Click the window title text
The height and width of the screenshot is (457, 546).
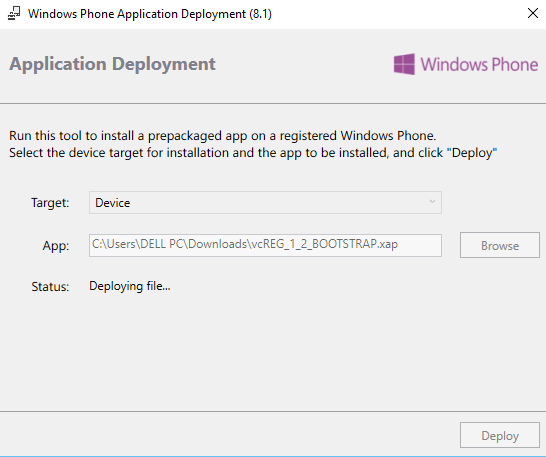point(150,14)
